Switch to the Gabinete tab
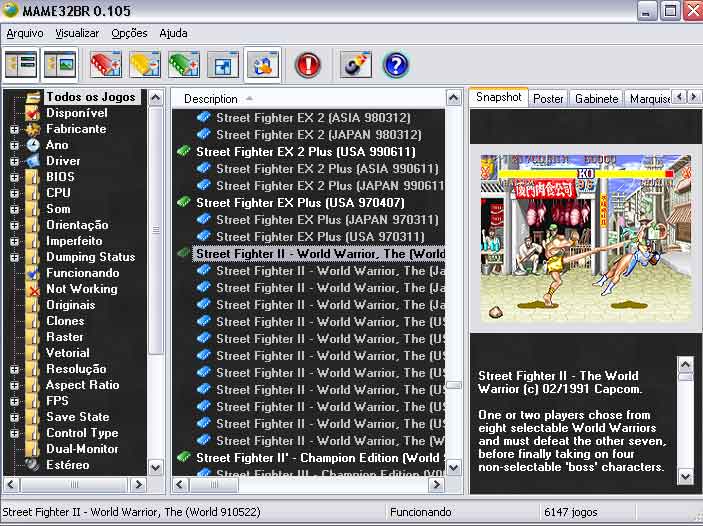The image size is (703, 526). tap(596, 99)
